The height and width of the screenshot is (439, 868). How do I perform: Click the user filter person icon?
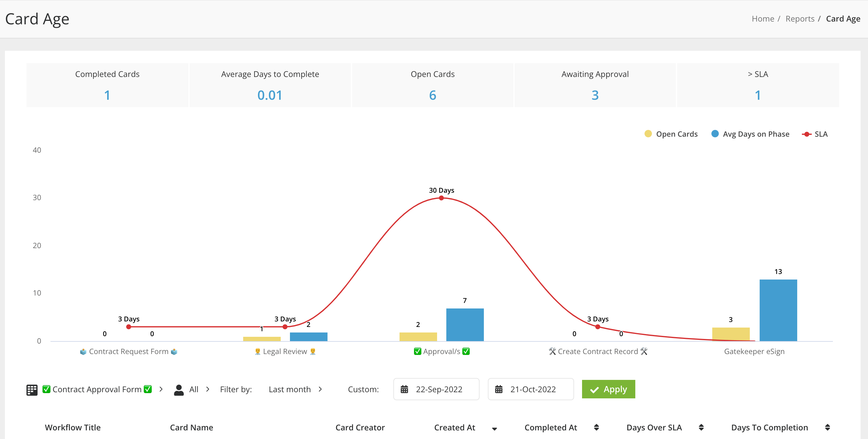pos(179,389)
